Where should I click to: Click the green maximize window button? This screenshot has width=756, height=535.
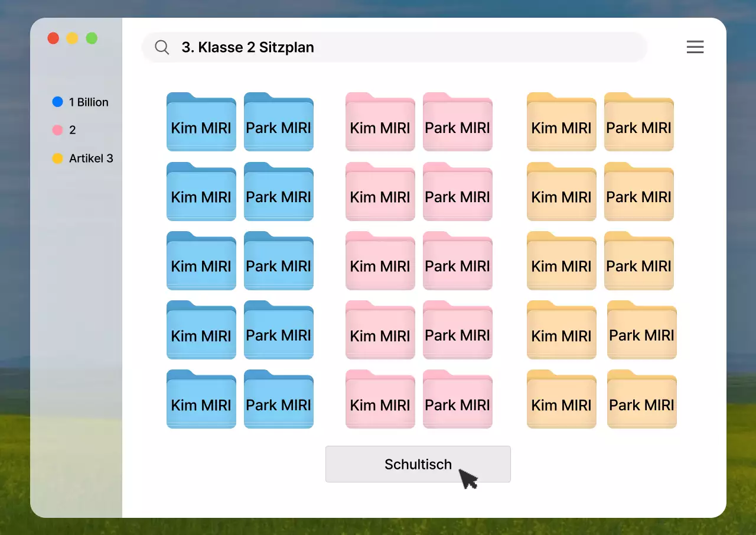point(92,38)
